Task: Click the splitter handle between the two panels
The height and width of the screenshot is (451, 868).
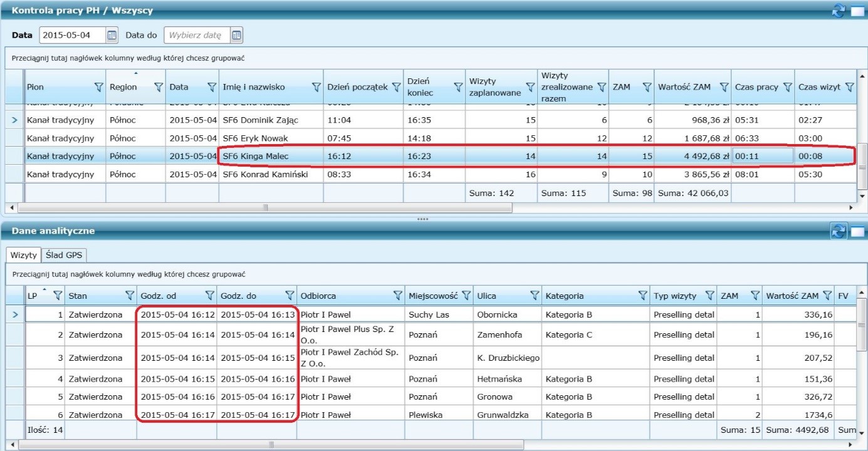Action: (x=422, y=219)
